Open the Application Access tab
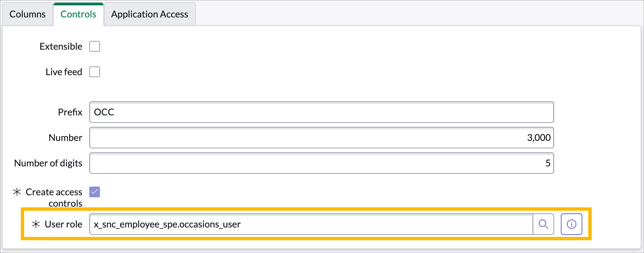Viewport: 644px width, 253px height. point(150,14)
